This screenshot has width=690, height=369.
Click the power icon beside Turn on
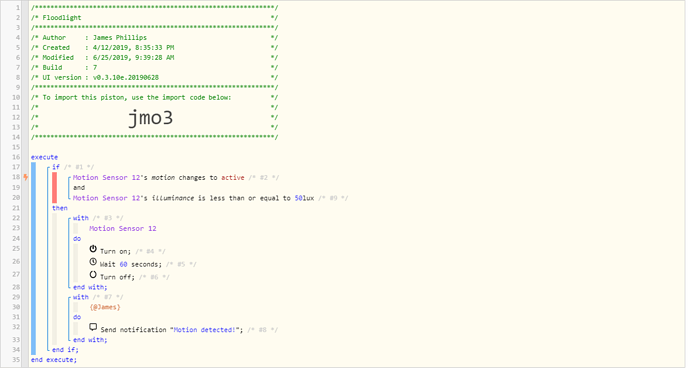pos(93,249)
